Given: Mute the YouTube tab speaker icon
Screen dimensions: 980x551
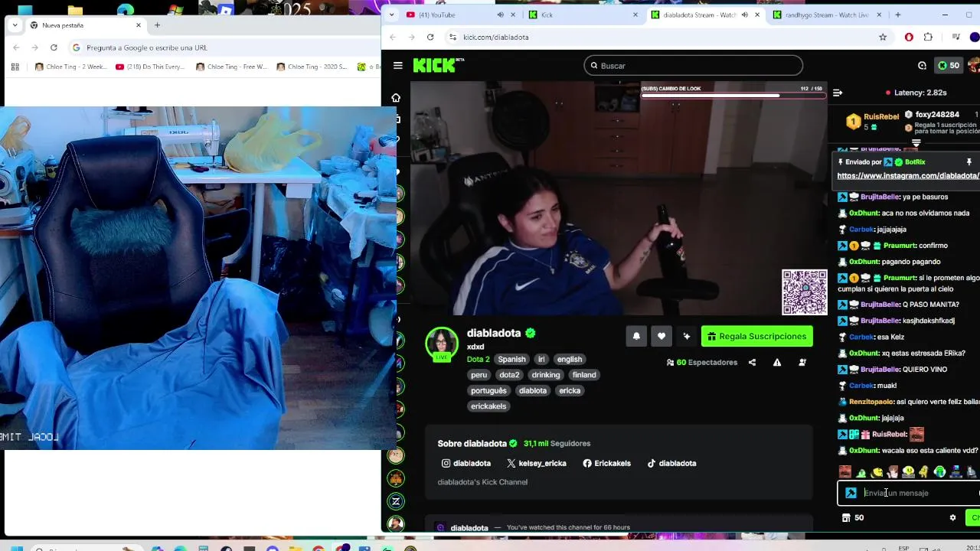Looking at the screenshot, I should (501, 15).
